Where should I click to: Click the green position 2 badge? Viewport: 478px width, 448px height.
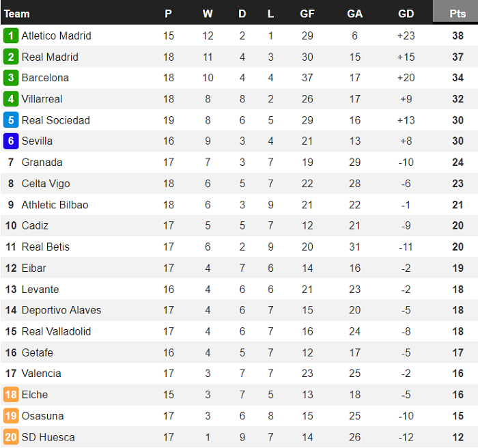click(10, 57)
